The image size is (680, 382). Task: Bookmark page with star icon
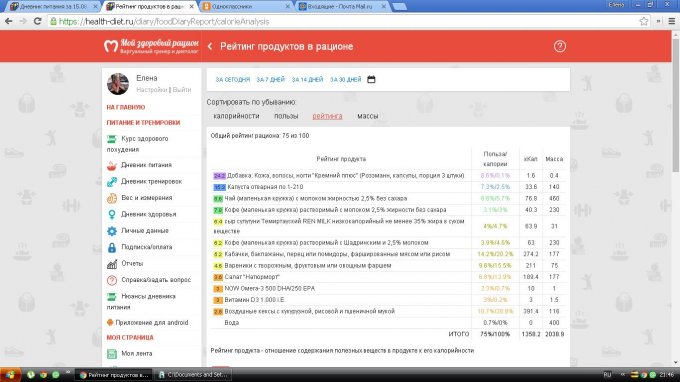coord(644,21)
